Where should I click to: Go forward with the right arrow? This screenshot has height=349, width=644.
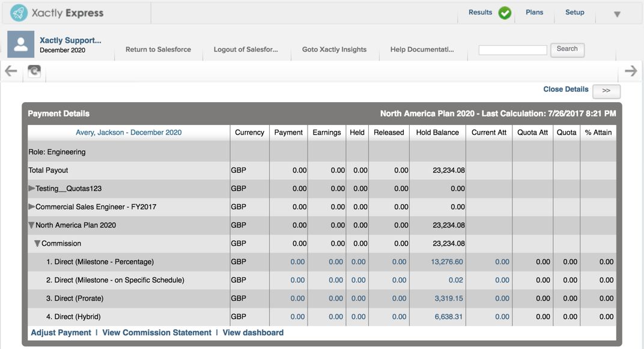[x=631, y=71]
